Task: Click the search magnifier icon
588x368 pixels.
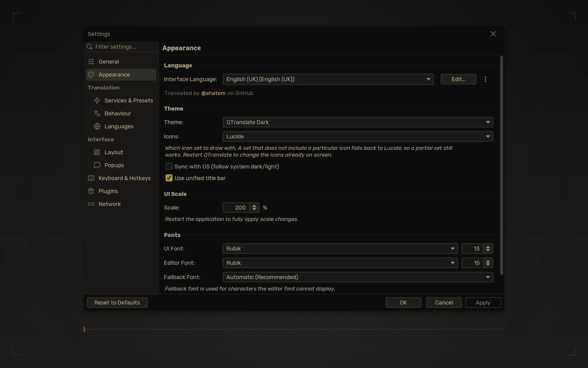Action: tap(89, 47)
